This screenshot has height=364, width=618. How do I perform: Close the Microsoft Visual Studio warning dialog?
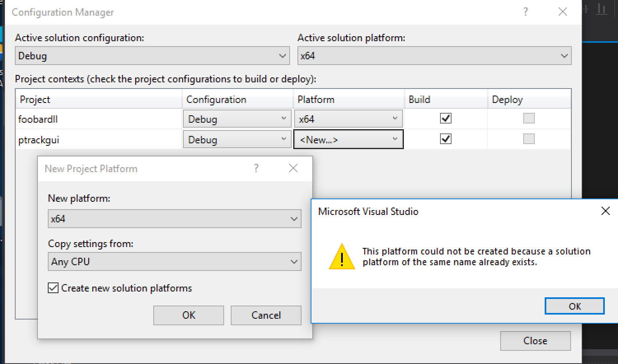pyautogui.click(x=605, y=211)
